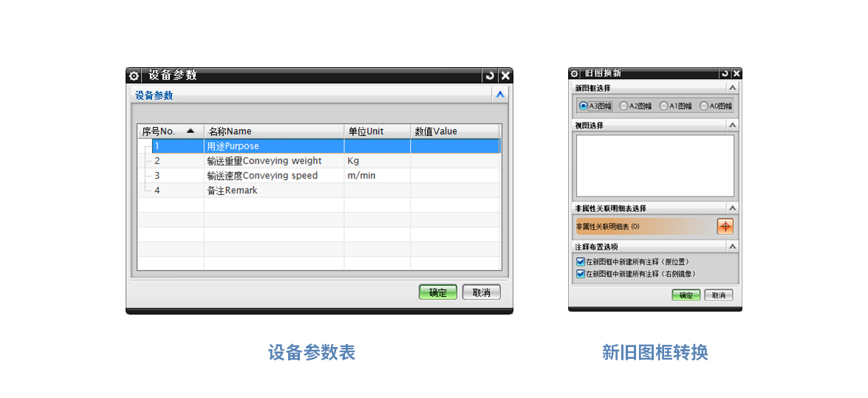
Task: Close the 旧图换新 dialog with X
Action: 736,73
